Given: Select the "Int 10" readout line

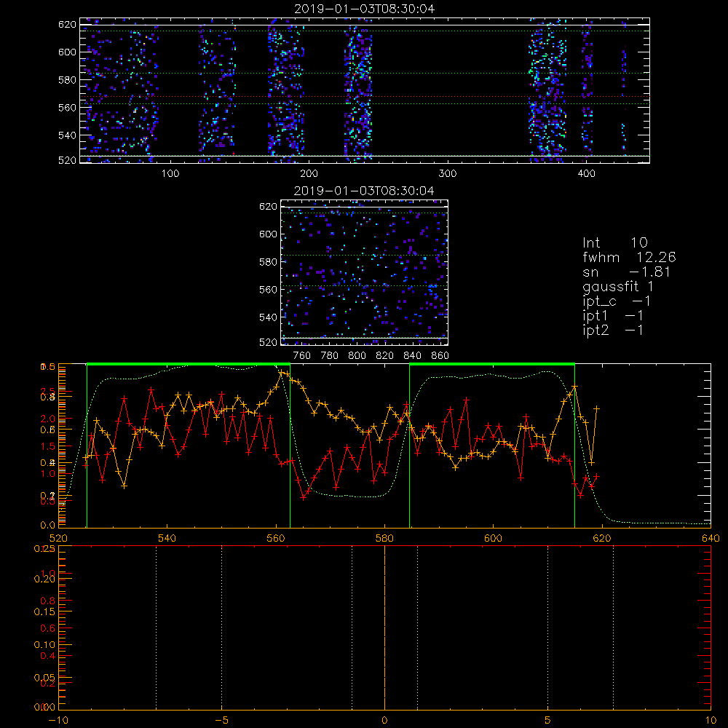Looking at the screenshot, I should (615, 242).
